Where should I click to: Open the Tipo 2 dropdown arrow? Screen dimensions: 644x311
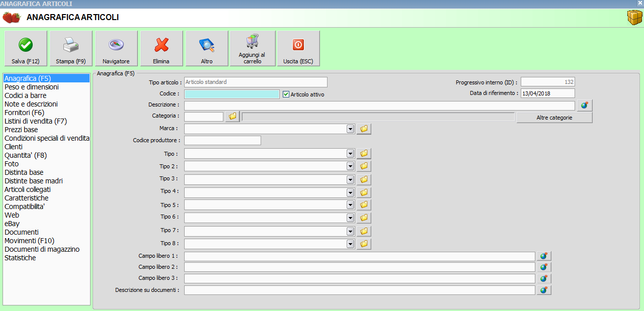pyautogui.click(x=350, y=166)
